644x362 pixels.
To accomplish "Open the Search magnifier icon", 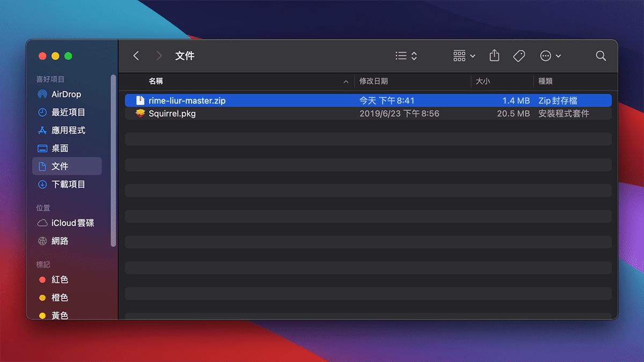I will tap(601, 56).
